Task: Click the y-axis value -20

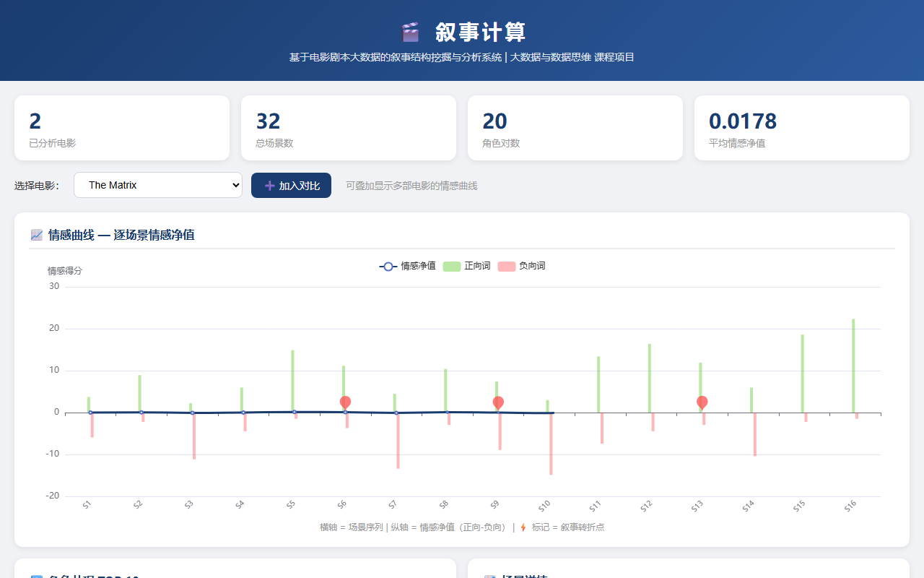Action: [x=53, y=496]
